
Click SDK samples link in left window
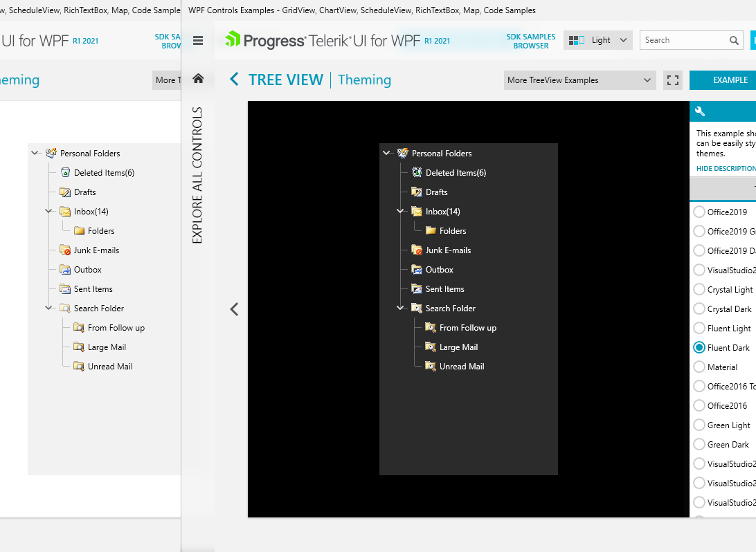[168, 41]
